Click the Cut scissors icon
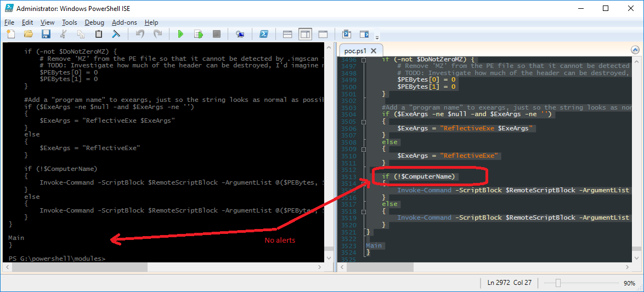 pyautogui.click(x=63, y=34)
